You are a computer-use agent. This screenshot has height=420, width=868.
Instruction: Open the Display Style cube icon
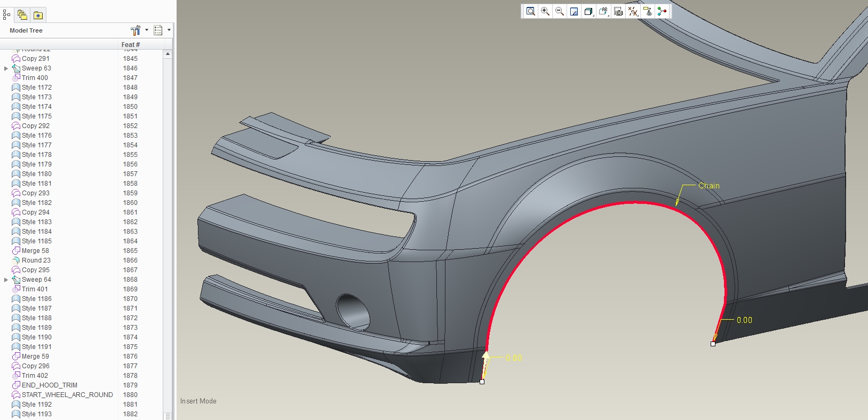click(588, 11)
